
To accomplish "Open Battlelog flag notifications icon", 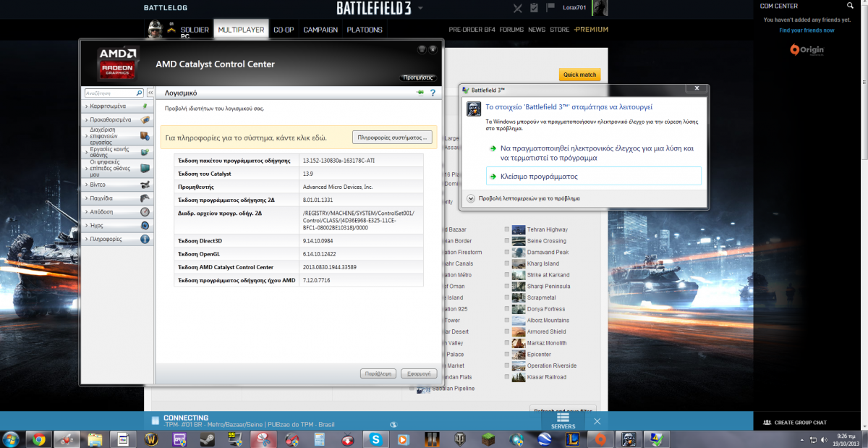I will pos(550,8).
